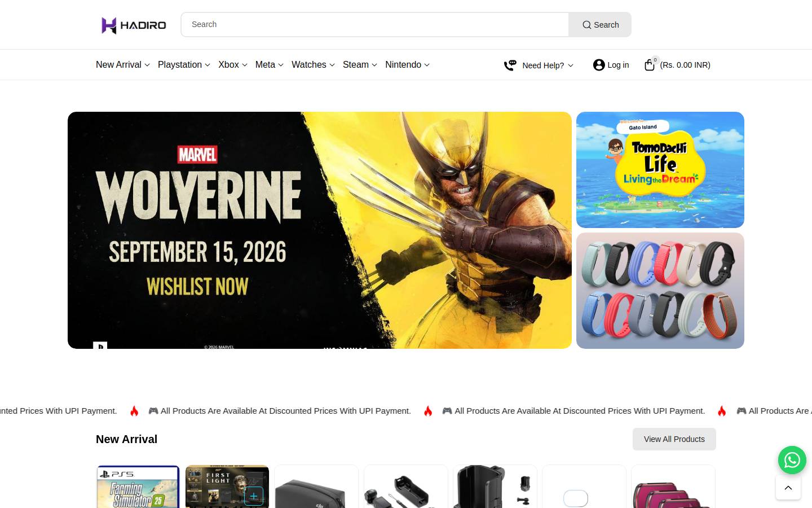The image size is (812, 508).
Task: Open the shopping bag cart icon
Action: coord(650,65)
